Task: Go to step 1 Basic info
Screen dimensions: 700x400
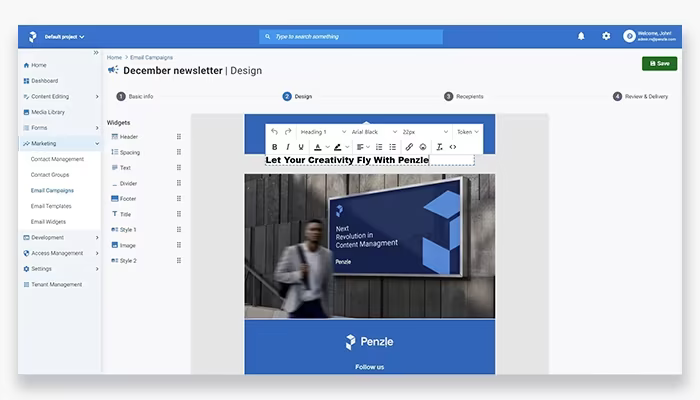Action: pos(135,96)
